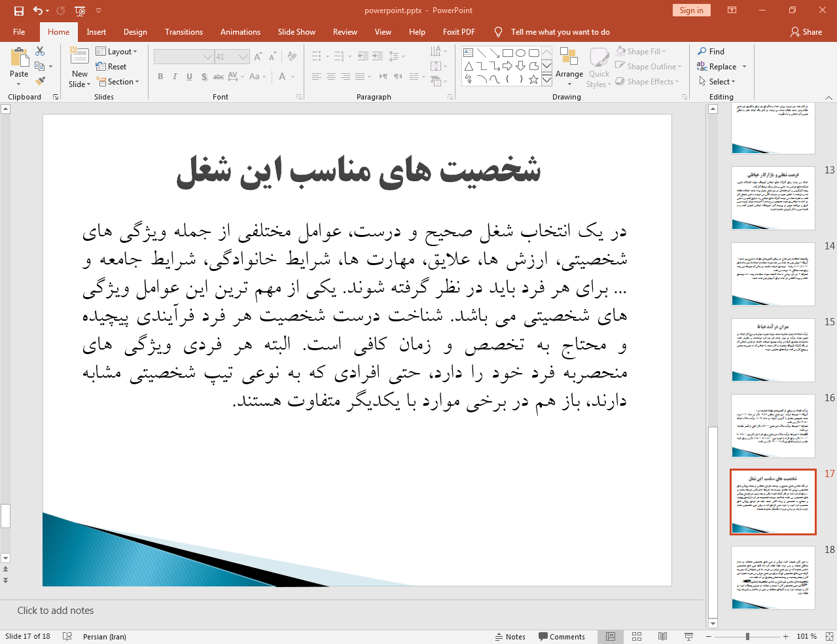This screenshot has height=644, width=837.
Task: Reset the slide layout
Action: pyautogui.click(x=111, y=66)
